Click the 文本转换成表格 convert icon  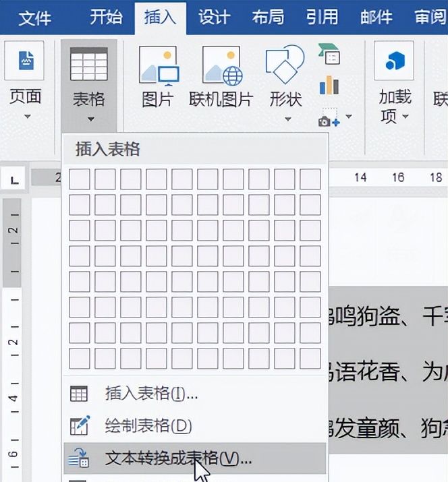click(x=79, y=458)
